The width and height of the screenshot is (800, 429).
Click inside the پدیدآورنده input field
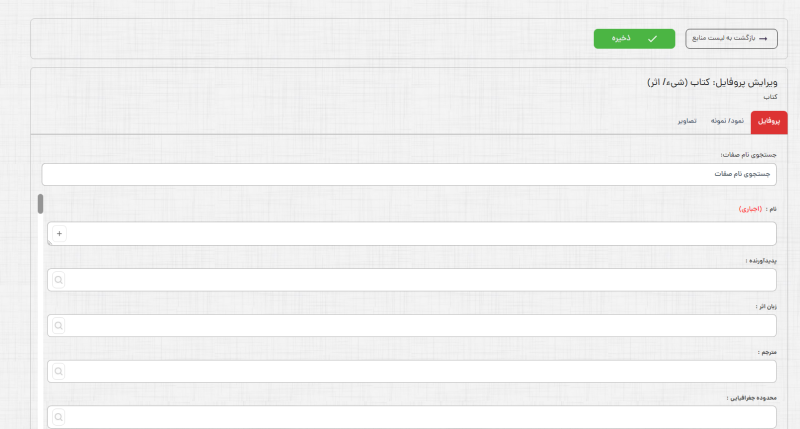tap(420, 280)
